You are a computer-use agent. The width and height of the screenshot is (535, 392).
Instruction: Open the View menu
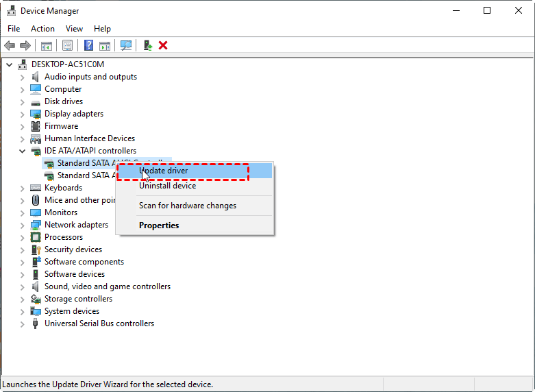pyautogui.click(x=74, y=29)
